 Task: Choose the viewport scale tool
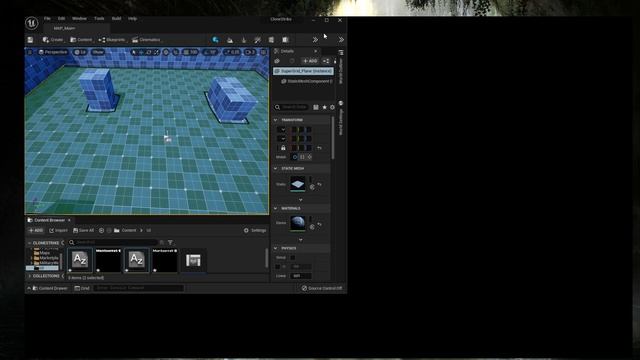click(x=156, y=52)
